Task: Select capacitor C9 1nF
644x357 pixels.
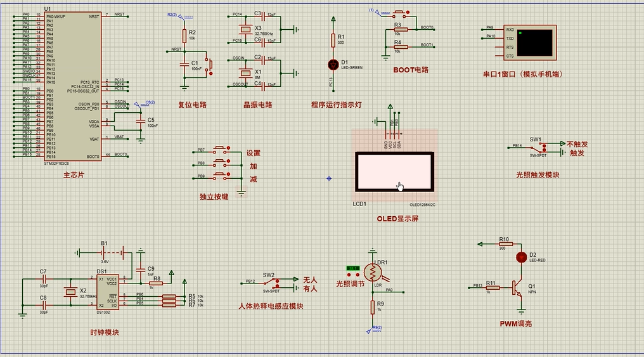Action: 141,270
